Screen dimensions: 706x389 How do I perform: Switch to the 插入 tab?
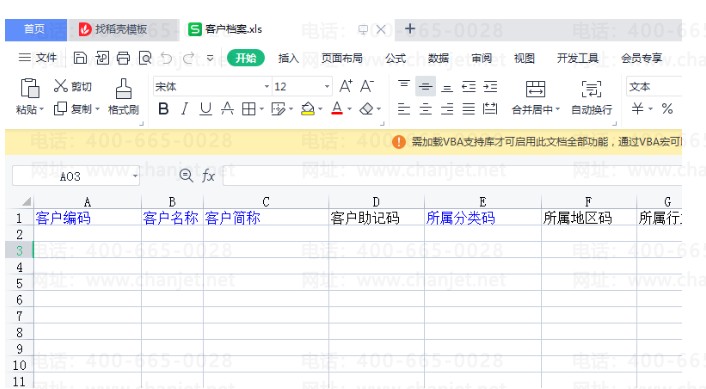[x=289, y=58]
